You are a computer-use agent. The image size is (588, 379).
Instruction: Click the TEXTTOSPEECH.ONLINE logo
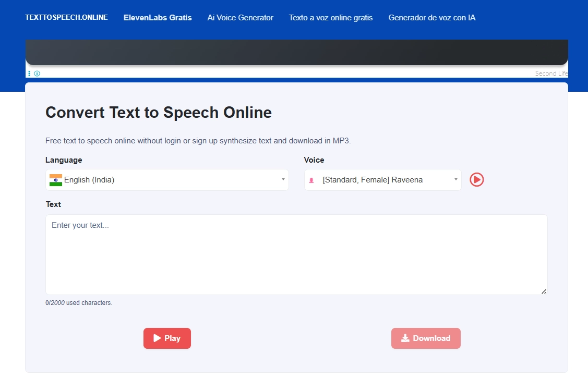66,17
